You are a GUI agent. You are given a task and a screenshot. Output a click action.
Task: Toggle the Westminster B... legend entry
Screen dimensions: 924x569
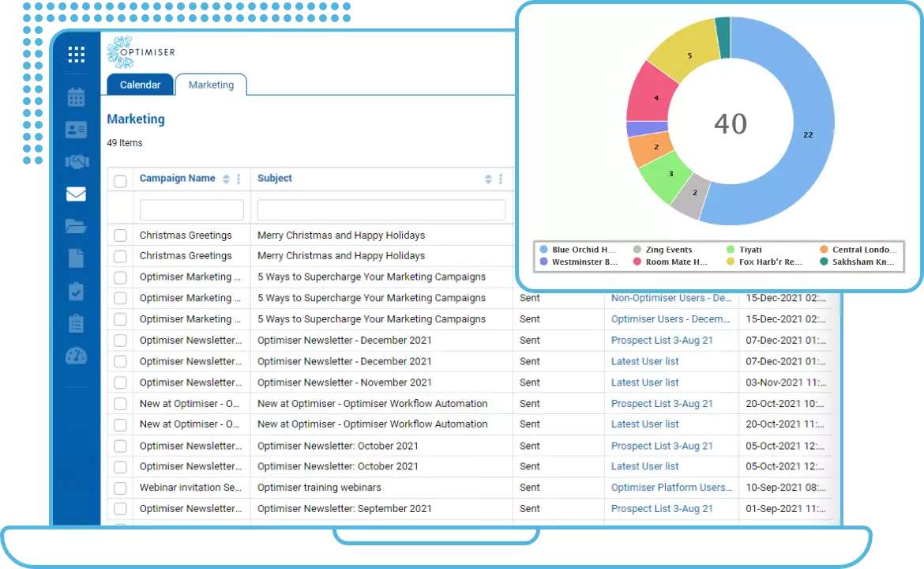(x=579, y=262)
